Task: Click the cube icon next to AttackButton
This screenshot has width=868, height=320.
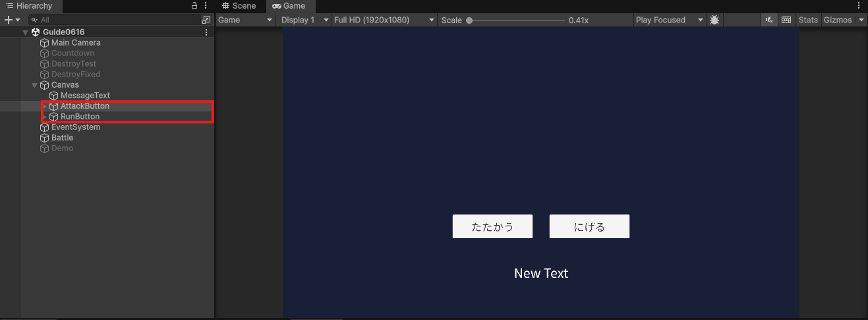Action: point(54,106)
